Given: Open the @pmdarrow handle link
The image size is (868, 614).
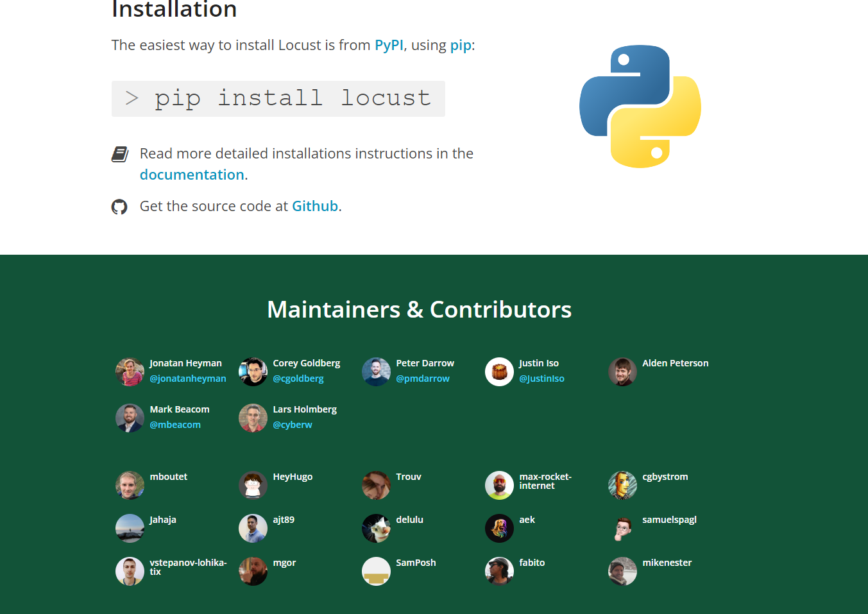Looking at the screenshot, I should click(x=423, y=379).
